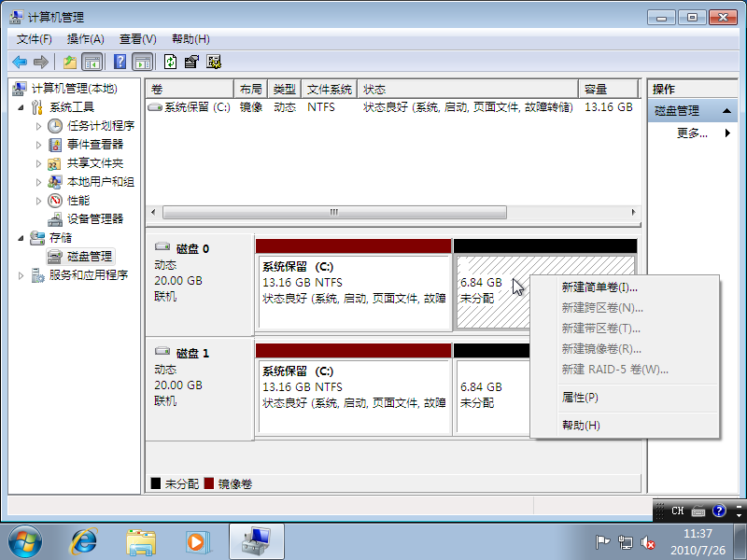Select the 计算机管理(本地) root node
The image size is (747, 560).
[75, 89]
